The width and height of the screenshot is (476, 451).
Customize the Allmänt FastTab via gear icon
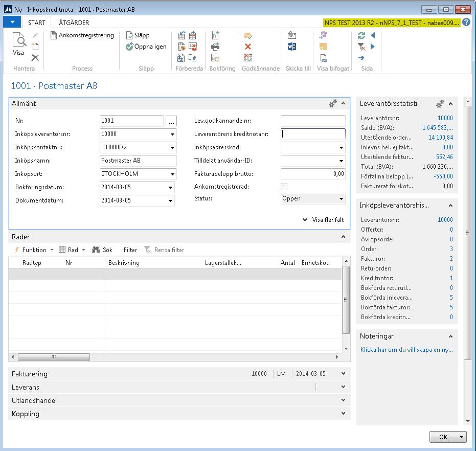(333, 104)
